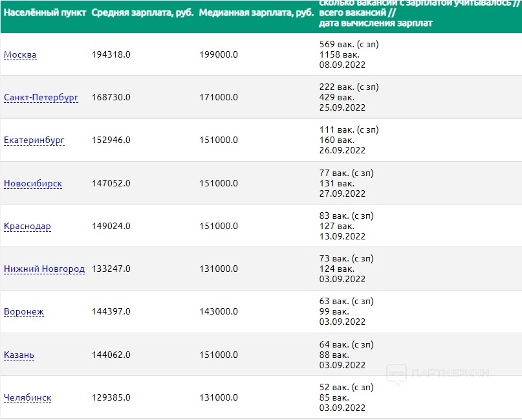The height and width of the screenshot is (420, 522).
Task: Select the Челябинск link
Action: click(x=28, y=398)
